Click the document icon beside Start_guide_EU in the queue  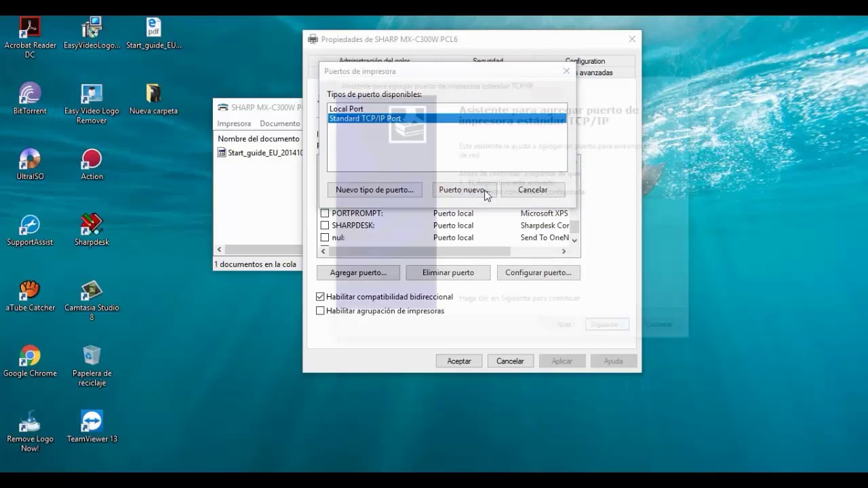222,152
